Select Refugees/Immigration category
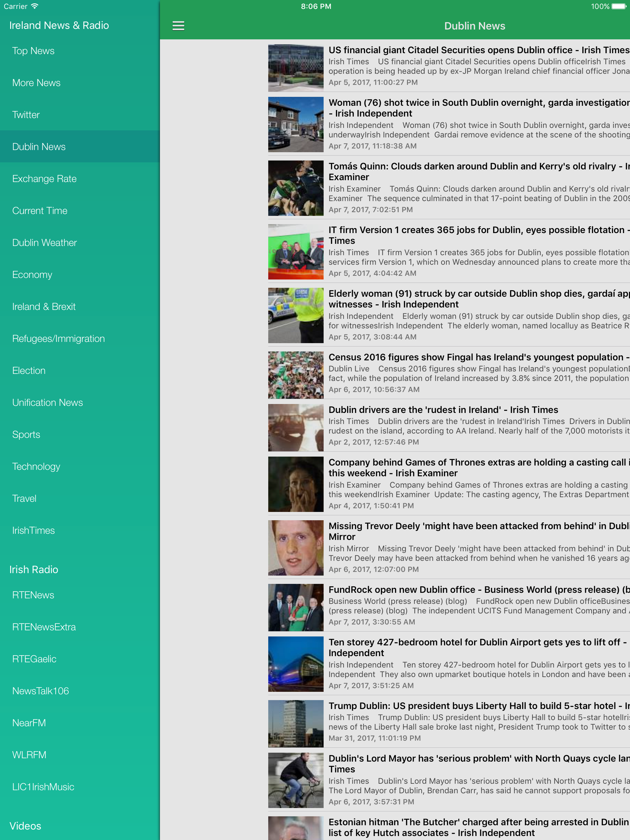Image resolution: width=630 pixels, height=840 pixels. coord(80,338)
